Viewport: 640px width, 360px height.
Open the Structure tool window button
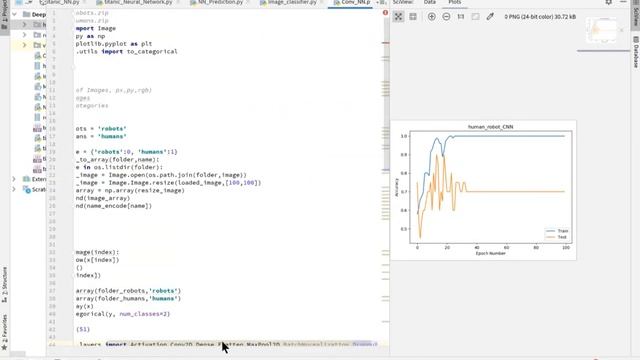(4, 285)
